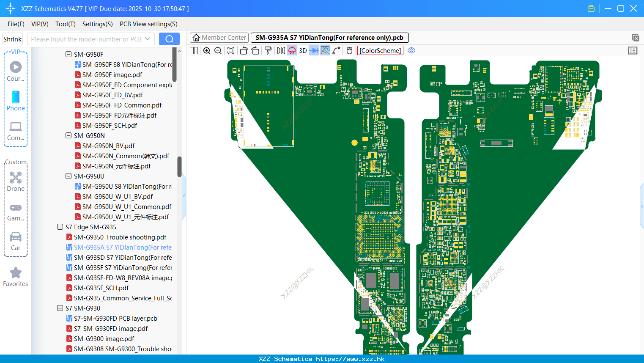Zoom in on the PCB view
The image size is (644, 363).
click(x=207, y=51)
